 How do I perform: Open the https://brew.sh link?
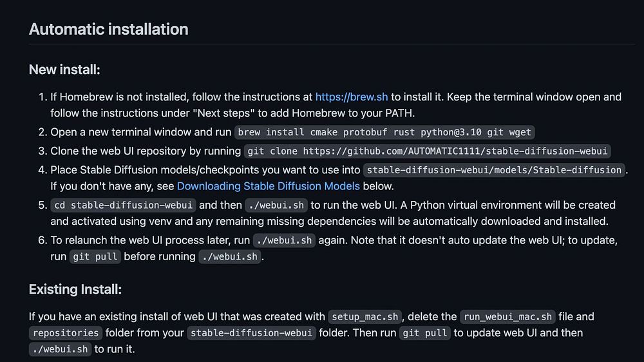point(351,97)
